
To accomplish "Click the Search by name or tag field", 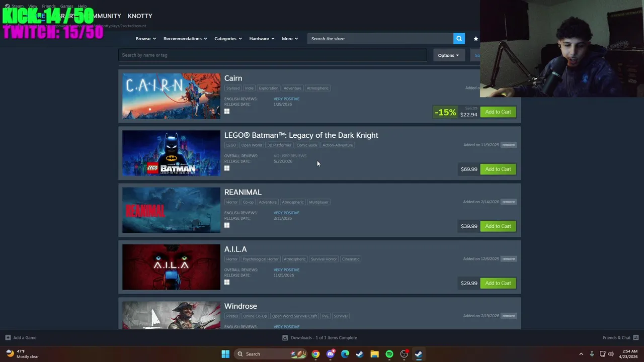I will click(273, 55).
